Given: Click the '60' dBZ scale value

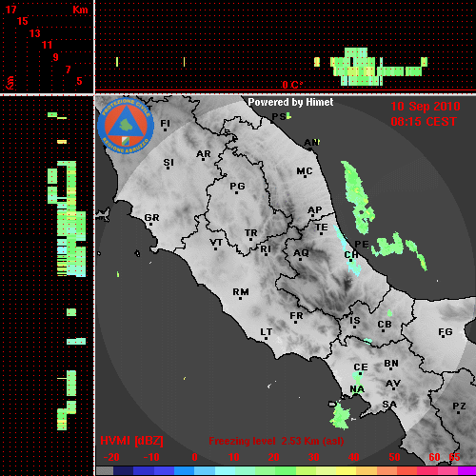Looking at the screenshot, I should [434, 457].
